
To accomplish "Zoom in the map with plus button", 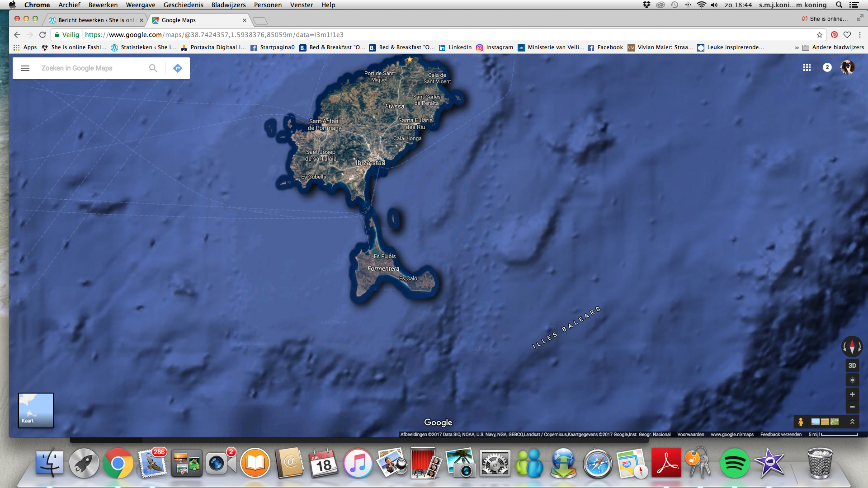I will (852, 394).
